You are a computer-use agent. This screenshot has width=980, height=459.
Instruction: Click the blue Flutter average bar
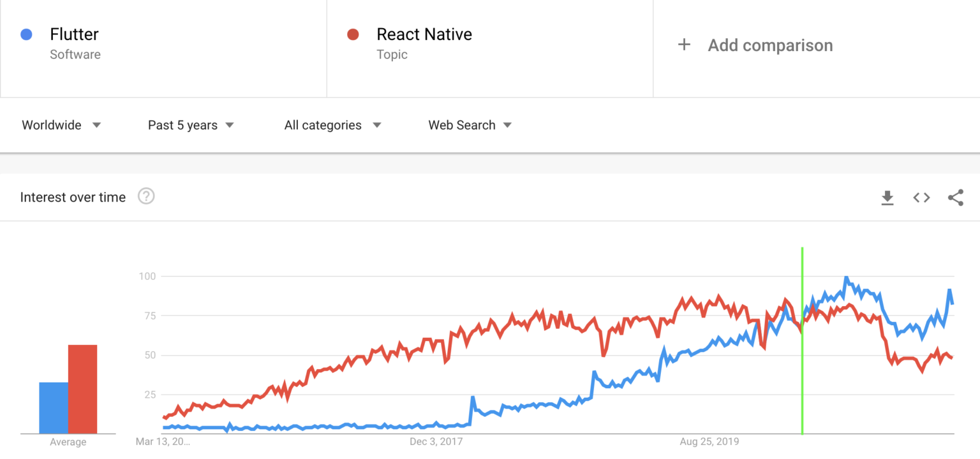(54, 408)
